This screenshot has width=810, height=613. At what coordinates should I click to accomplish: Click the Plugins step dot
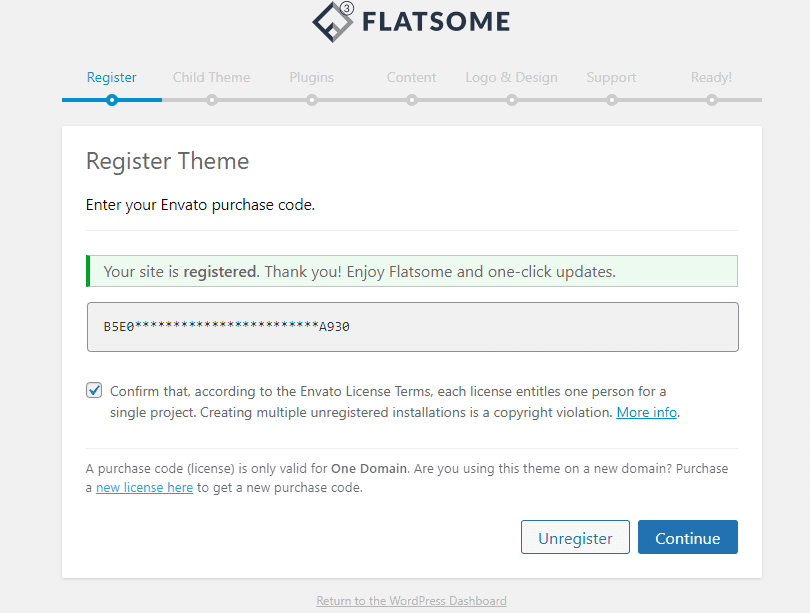point(311,99)
